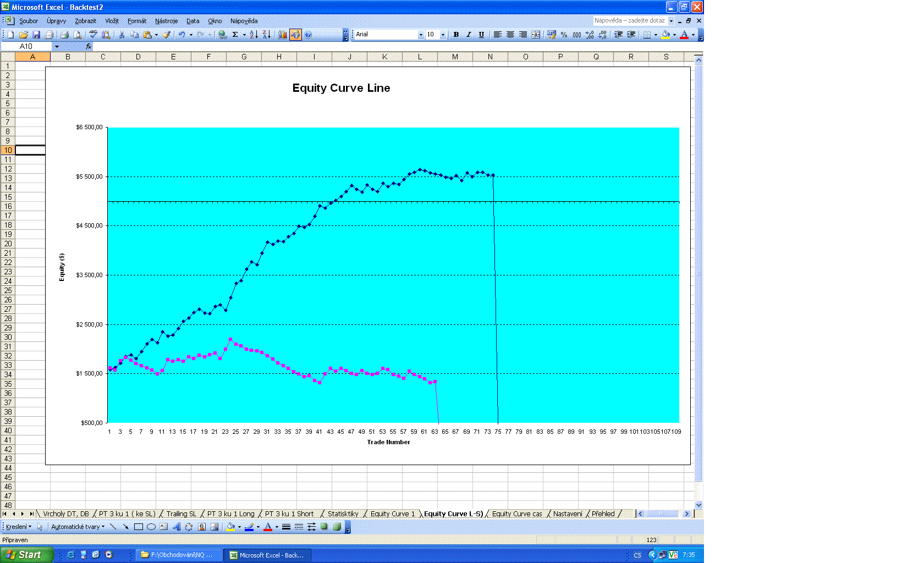
Task: Click the Open file folder icon
Action: pyautogui.click(x=23, y=35)
